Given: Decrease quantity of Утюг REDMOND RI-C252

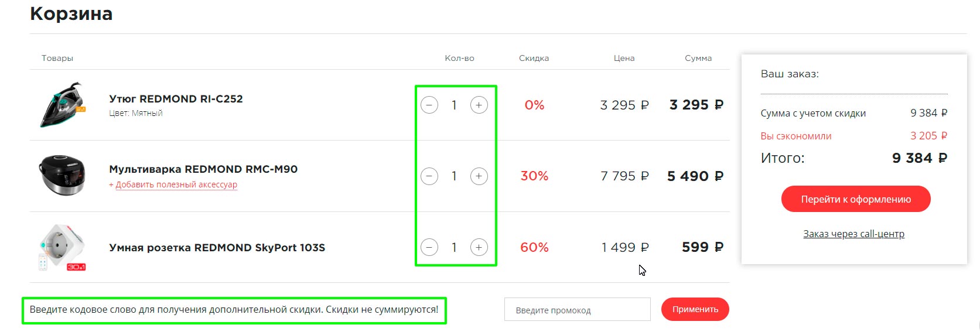Looking at the screenshot, I should tap(429, 105).
